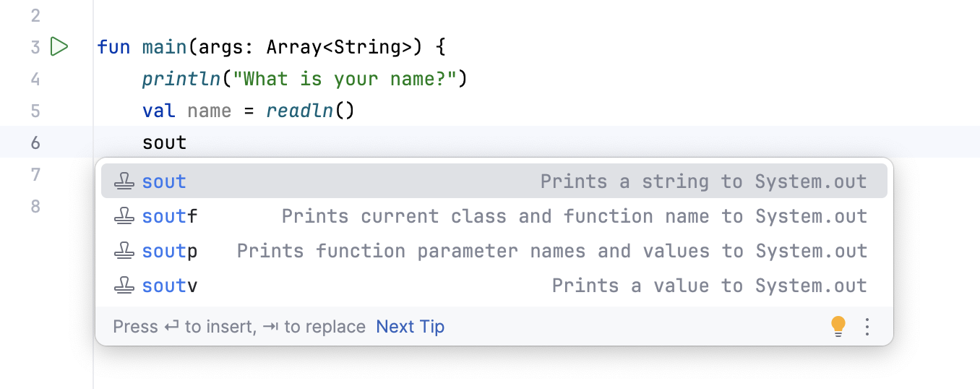Run main function from gutter icon
980x389 pixels.
(59, 47)
